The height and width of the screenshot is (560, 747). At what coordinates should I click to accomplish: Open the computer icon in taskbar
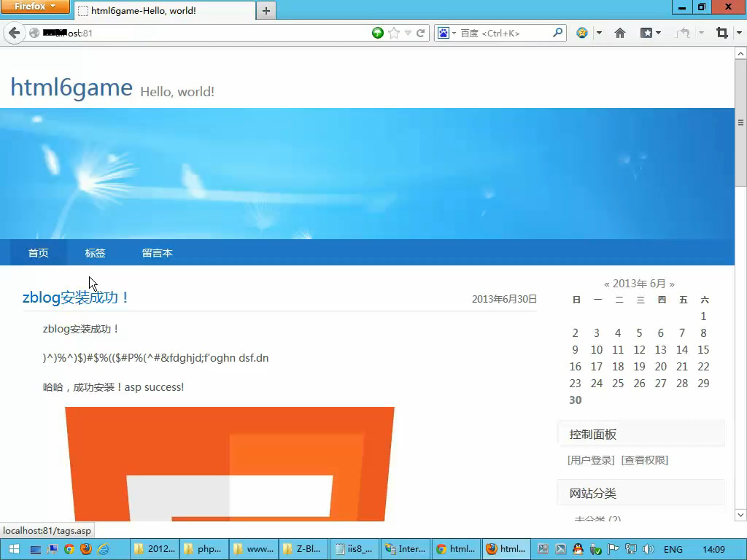click(x=36, y=549)
